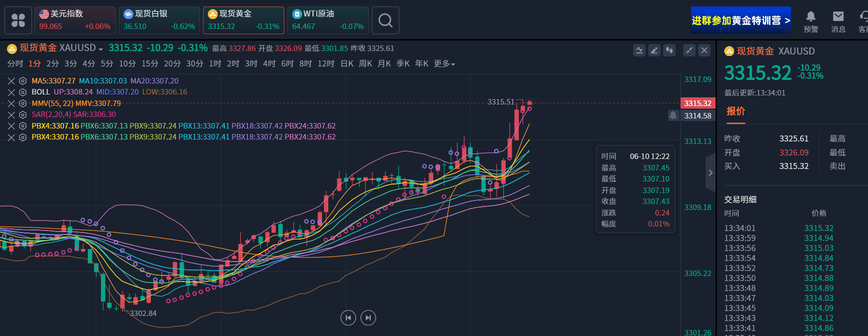Open settings gear for first PBX row
Image resolution: width=868 pixels, height=336 pixels.
coord(22,126)
